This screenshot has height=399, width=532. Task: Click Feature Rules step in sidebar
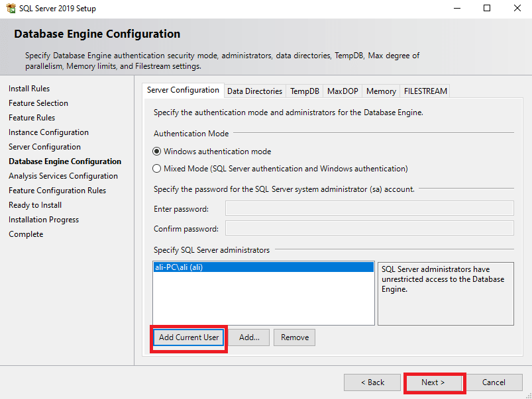point(32,118)
